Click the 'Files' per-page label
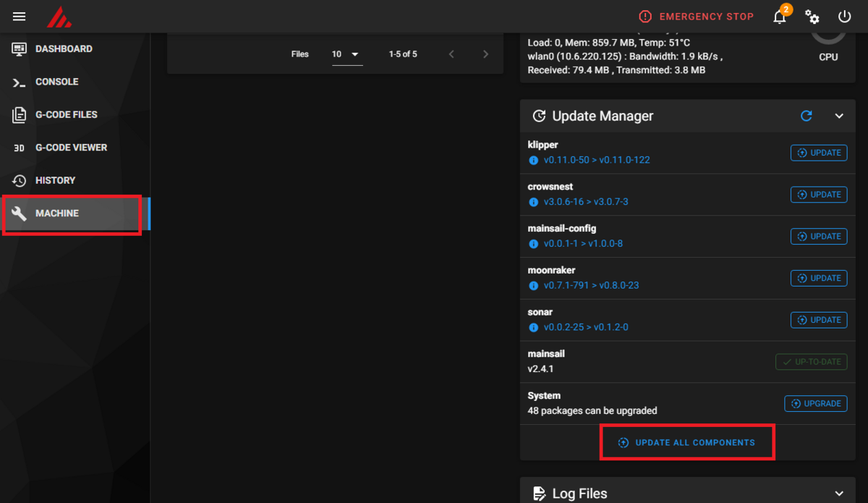 [x=300, y=54]
